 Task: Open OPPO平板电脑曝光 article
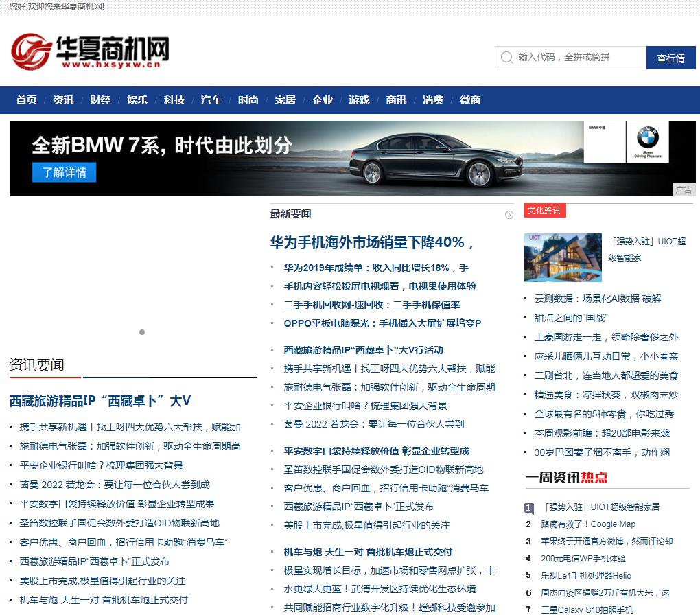(382, 323)
